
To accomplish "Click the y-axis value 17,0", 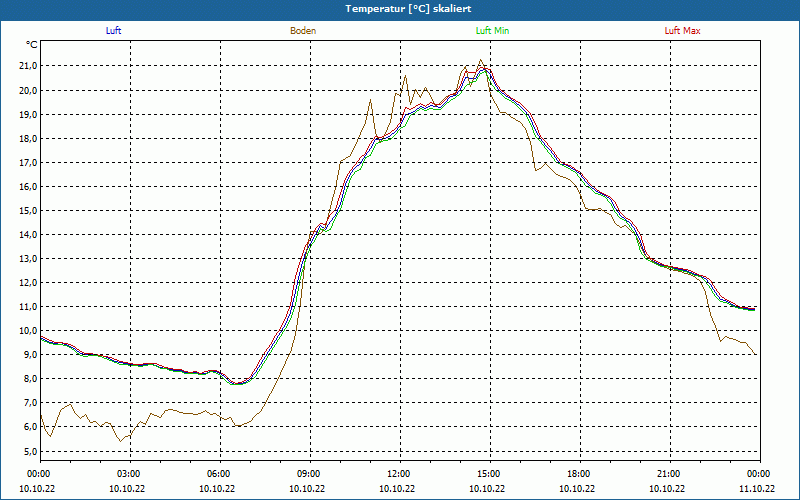I will point(28,162).
